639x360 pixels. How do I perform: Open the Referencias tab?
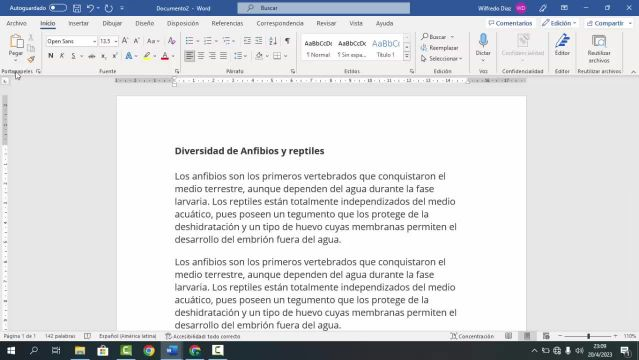227,23
